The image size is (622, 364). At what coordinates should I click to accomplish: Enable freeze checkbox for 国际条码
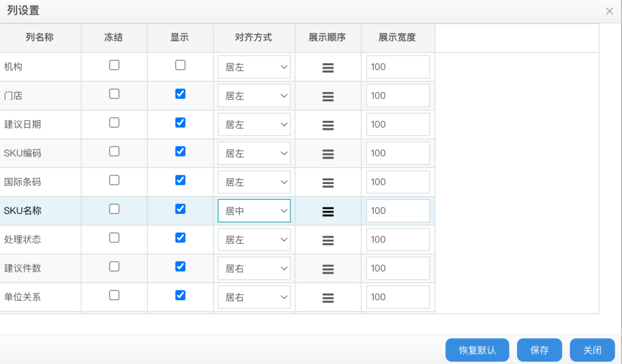114,180
